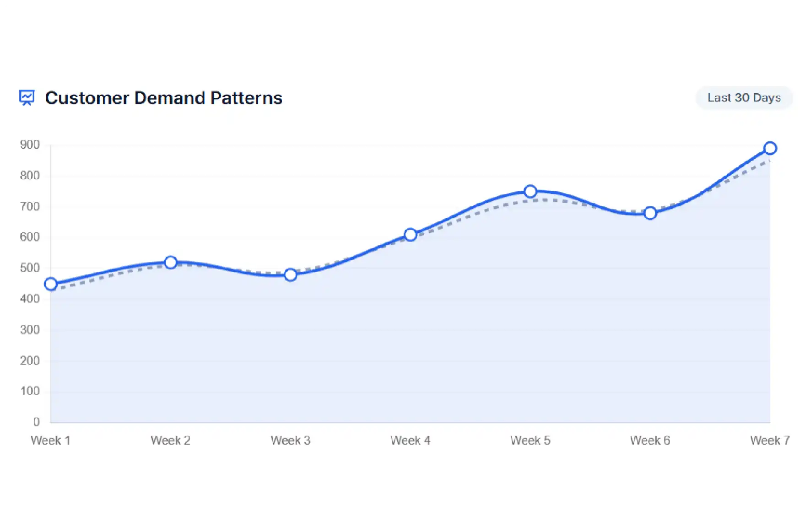Click the 300 y-axis label
The height and width of the screenshot is (532, 805).
point(30,329)
